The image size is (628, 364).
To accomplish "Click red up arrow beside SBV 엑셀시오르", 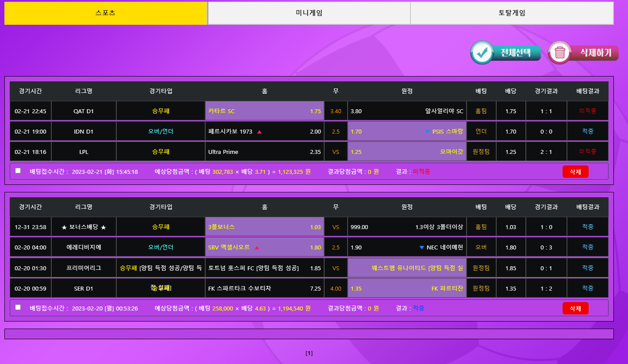I will 257,248.
